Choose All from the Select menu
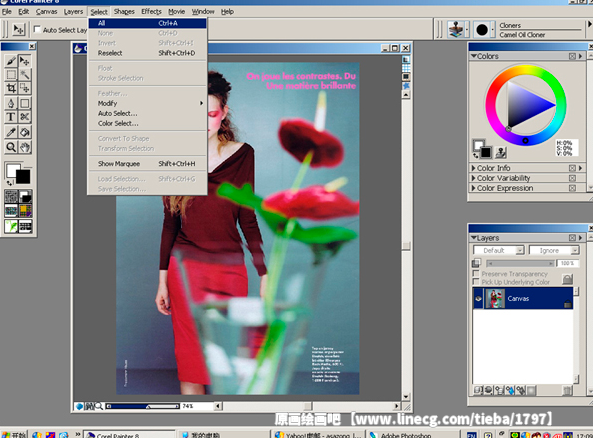Viewport: 593px width, 438px height. coord(147,23)
